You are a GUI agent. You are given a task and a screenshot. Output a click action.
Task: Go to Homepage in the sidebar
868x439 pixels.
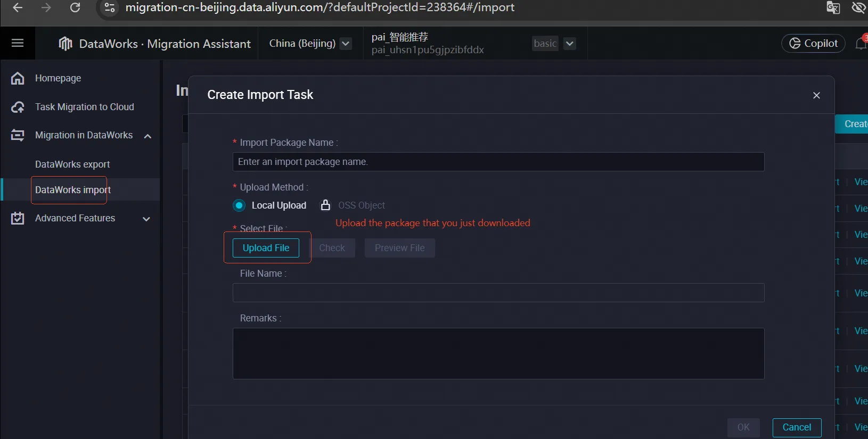tap(58, 78)
